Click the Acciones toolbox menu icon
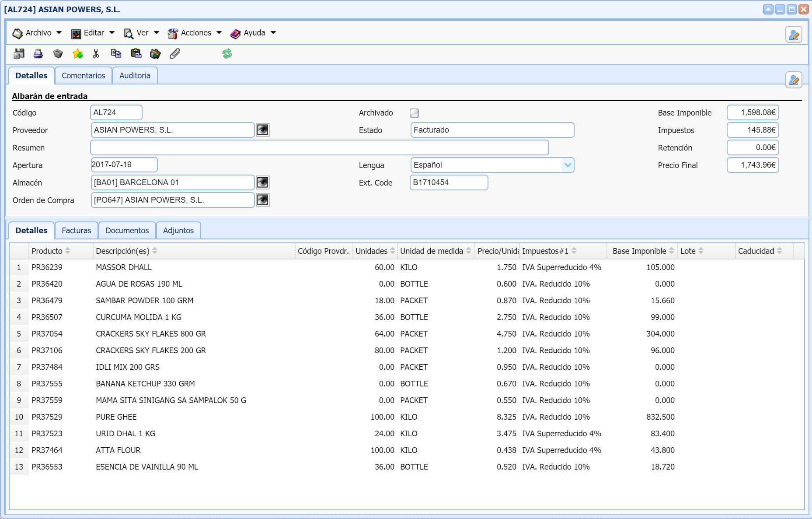This screenshot has height=519, width=812. 173,33
